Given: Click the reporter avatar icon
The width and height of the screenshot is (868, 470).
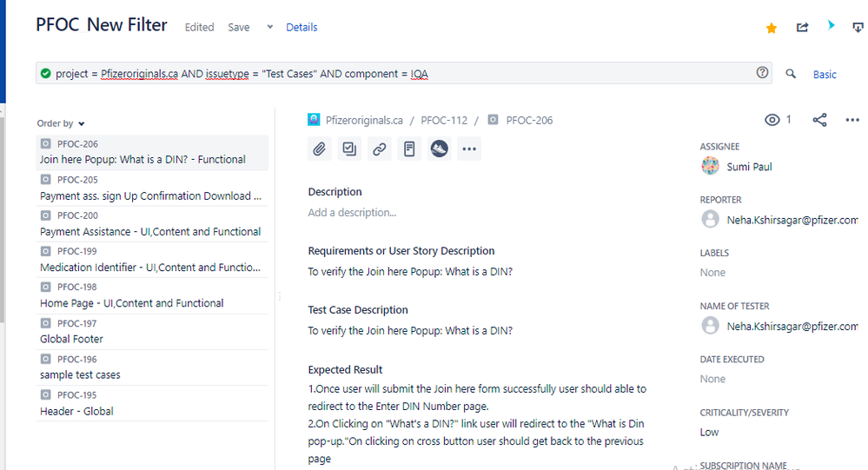Looking at the screenshot, I should pos(710,219).
